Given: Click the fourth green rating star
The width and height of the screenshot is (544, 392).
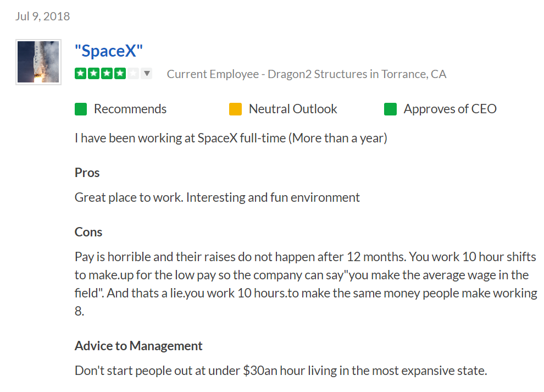Looking at the screenshot, I should click(120, 74).
